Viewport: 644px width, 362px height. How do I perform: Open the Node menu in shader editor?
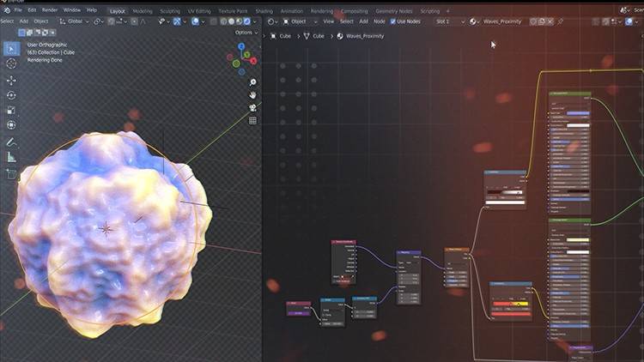pyautogui.click(x=379, y=21)
